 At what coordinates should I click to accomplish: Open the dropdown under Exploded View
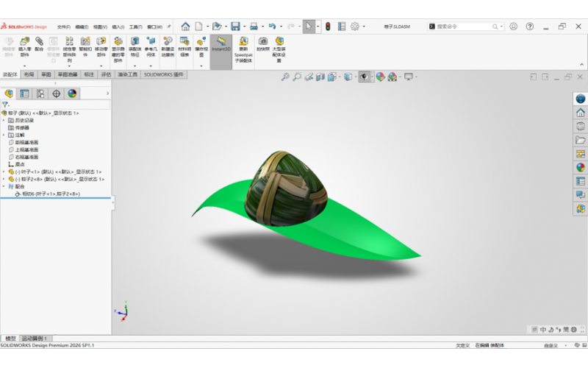pyautogui.click(x=201, y=66)
